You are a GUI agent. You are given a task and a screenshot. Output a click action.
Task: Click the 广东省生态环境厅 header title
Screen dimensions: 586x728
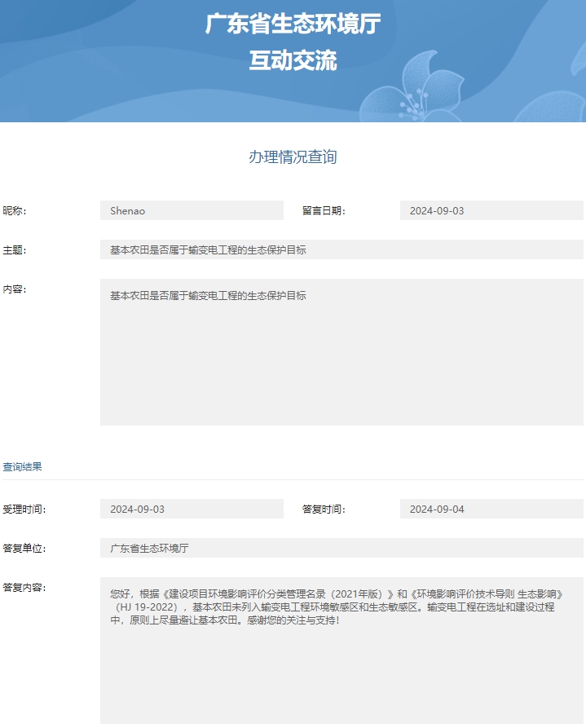tap(293, 24)
